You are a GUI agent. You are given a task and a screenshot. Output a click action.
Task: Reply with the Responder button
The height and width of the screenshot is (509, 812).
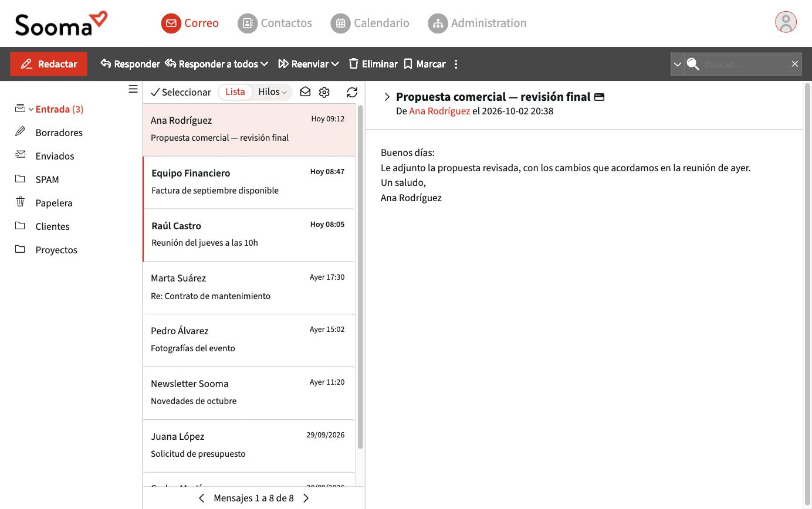(x=130, y=64)
